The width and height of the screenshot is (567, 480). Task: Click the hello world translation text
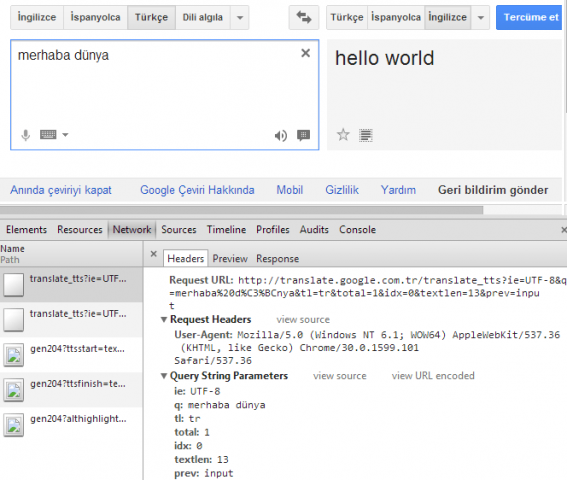click(x=384, y=58)
